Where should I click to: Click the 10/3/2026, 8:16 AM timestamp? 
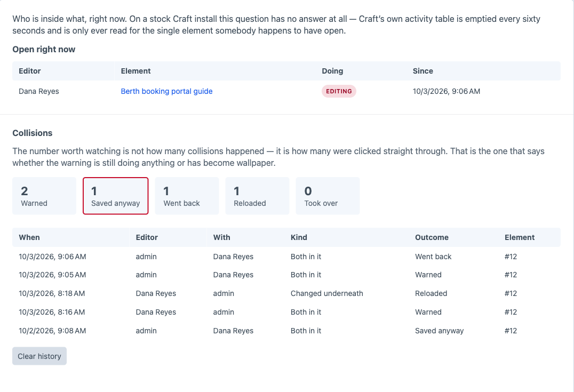pos(52,312)
